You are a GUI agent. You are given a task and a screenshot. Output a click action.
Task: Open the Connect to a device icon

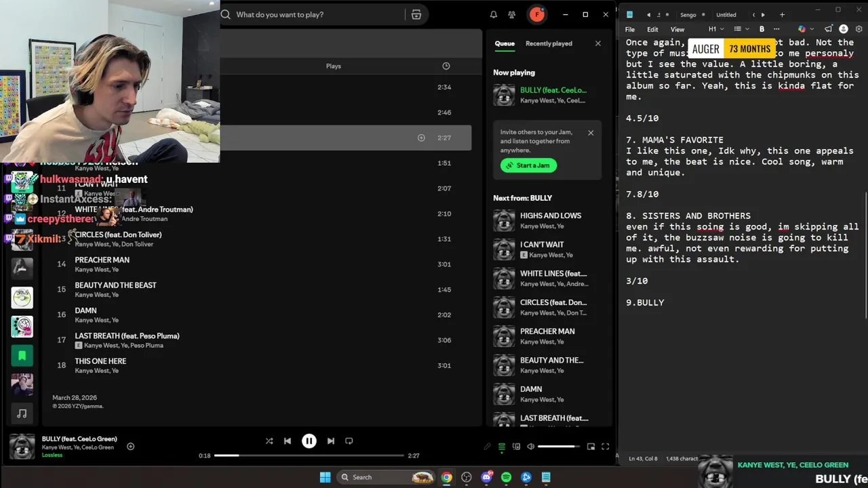pos(516,447)
